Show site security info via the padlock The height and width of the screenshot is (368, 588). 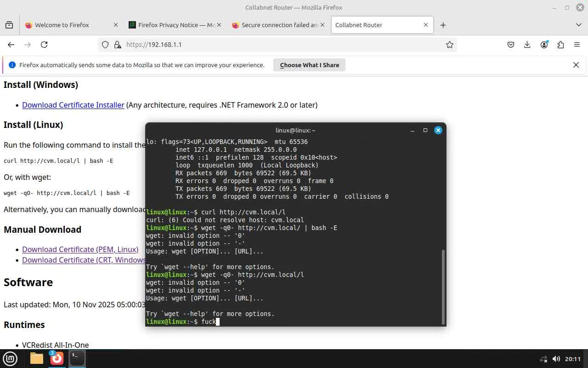tap(118, 45)
